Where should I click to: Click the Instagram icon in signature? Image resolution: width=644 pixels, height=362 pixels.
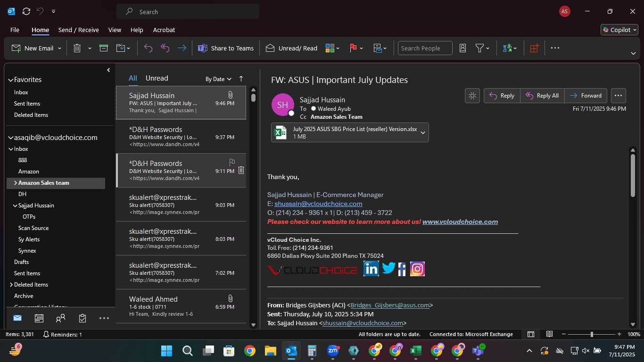[417, 269]
